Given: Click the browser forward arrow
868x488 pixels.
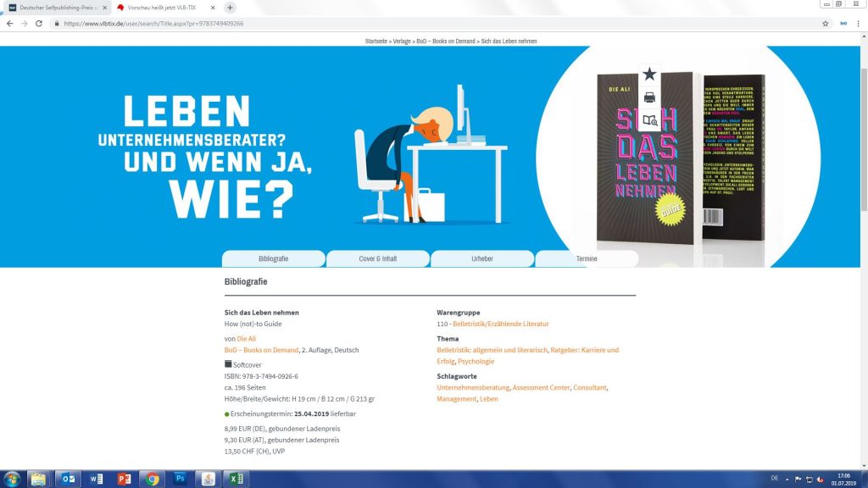Looking at the screenshot, I should point(25,24).
